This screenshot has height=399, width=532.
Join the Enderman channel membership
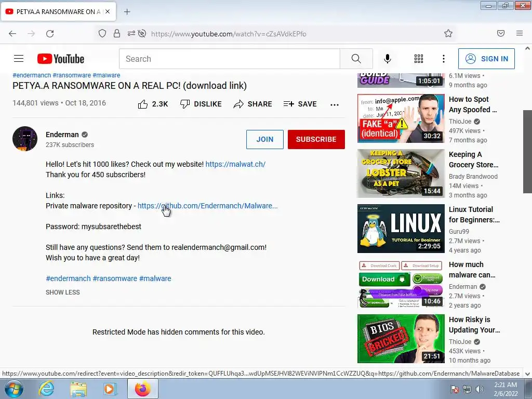coord(264,139)
